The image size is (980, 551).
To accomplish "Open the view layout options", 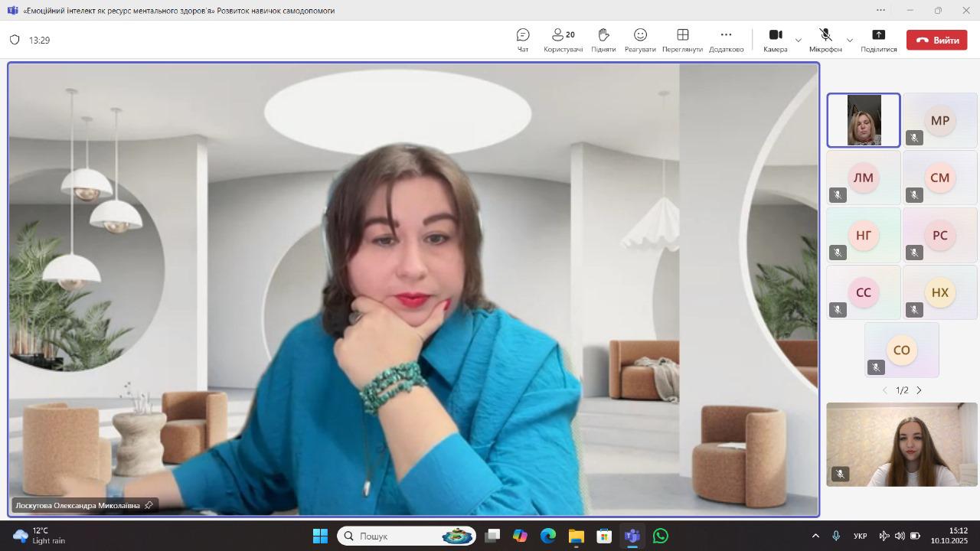I will click(x=682, y=40).
